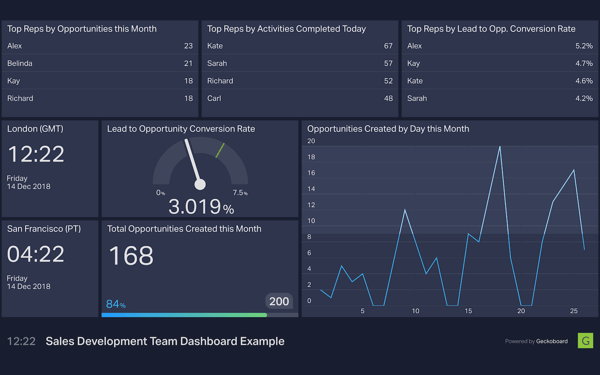The image size is (600, 375).
Task: Select the Top Reps by Lead to Opp. Conversion Rate title
Action: coord(491,29)
